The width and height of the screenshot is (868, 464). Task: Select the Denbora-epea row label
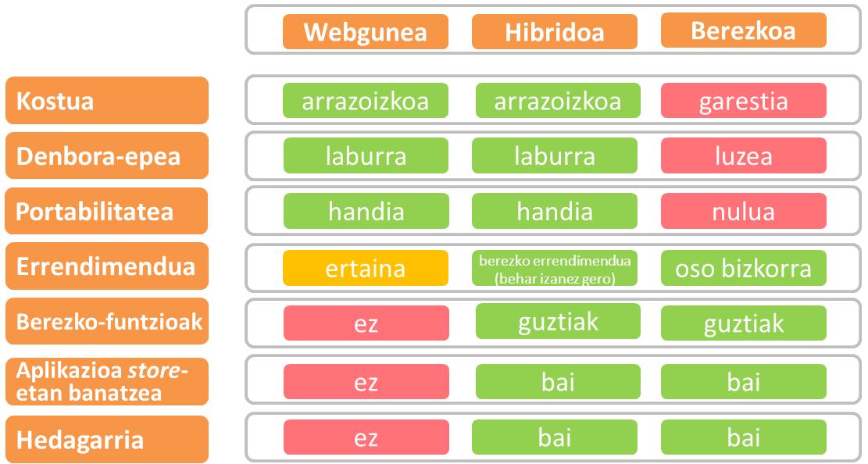coord(107,155)
